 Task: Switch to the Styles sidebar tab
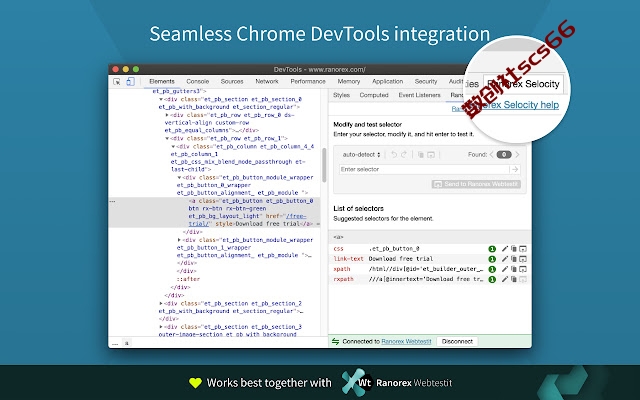pos(341,95)
